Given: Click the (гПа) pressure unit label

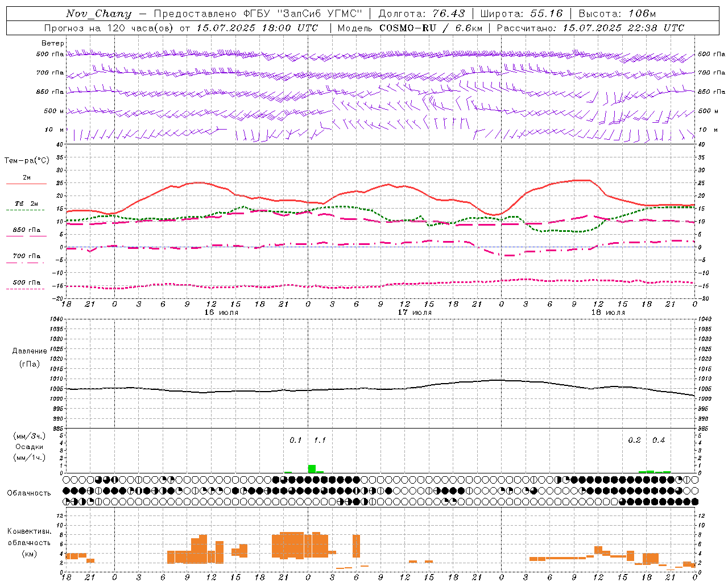Looking at the screenshot, I should pyautogui.click(x=30, y=364).
